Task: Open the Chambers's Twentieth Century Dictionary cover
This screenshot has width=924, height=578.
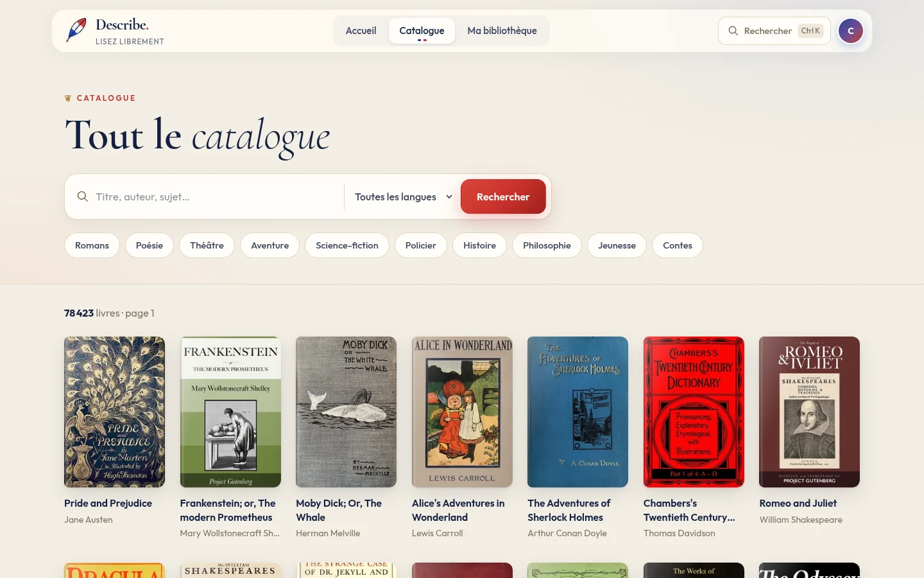Action: coord(694,412)
